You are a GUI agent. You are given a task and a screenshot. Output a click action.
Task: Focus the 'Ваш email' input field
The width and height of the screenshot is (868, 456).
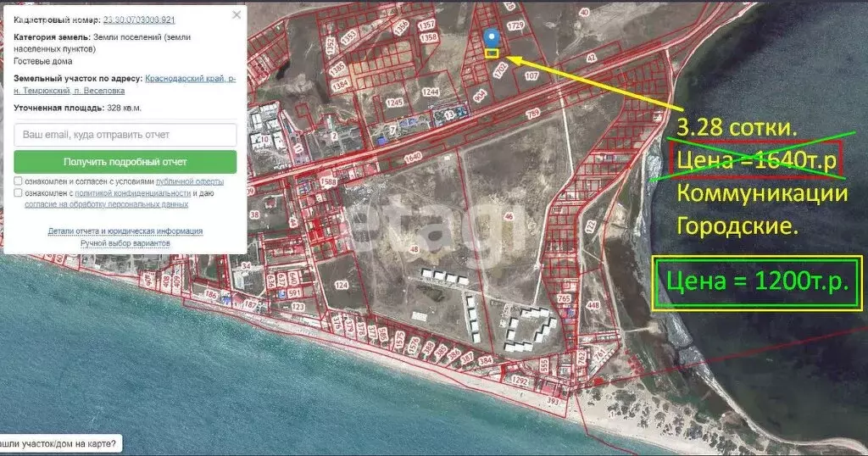pos(125,135)
